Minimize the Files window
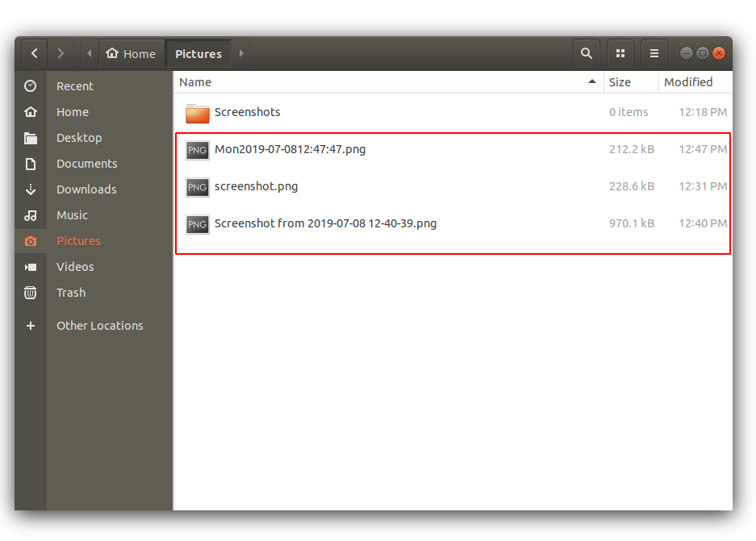Screen dimensions: 756x541 pos(687,53)
